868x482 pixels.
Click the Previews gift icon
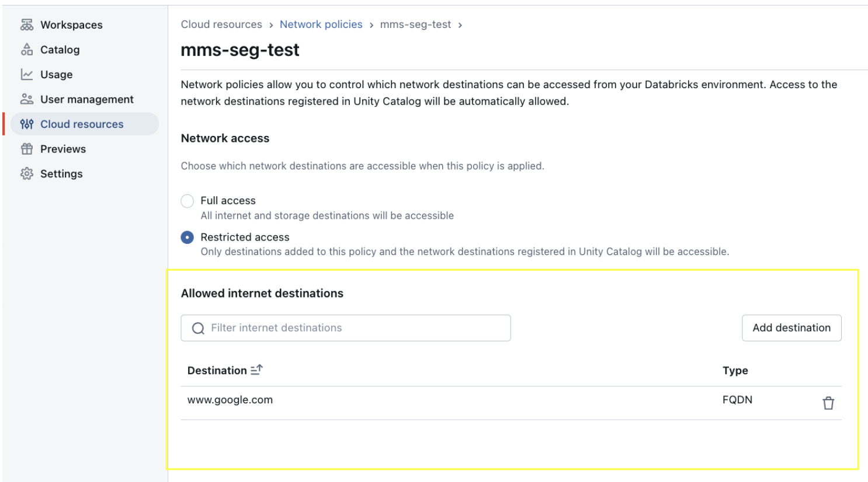(x=27, y=149)
